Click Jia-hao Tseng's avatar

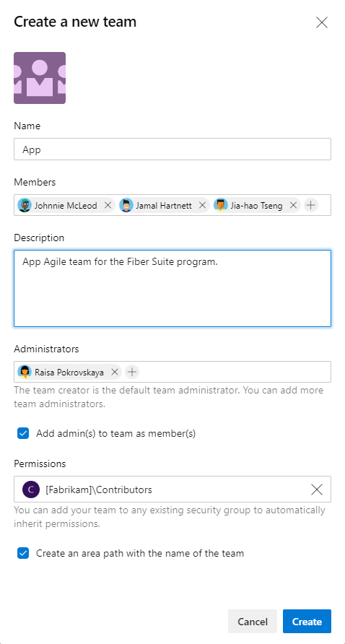(x=221, y=205)
